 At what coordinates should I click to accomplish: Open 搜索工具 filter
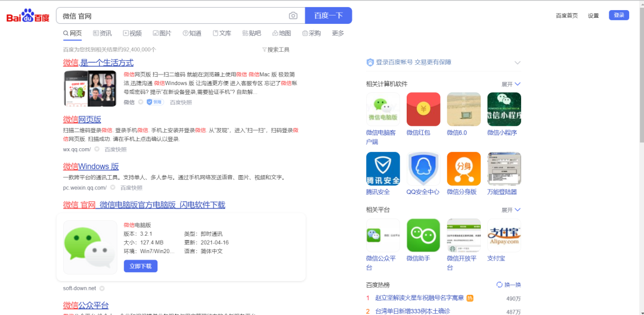(x=275, y=49)
